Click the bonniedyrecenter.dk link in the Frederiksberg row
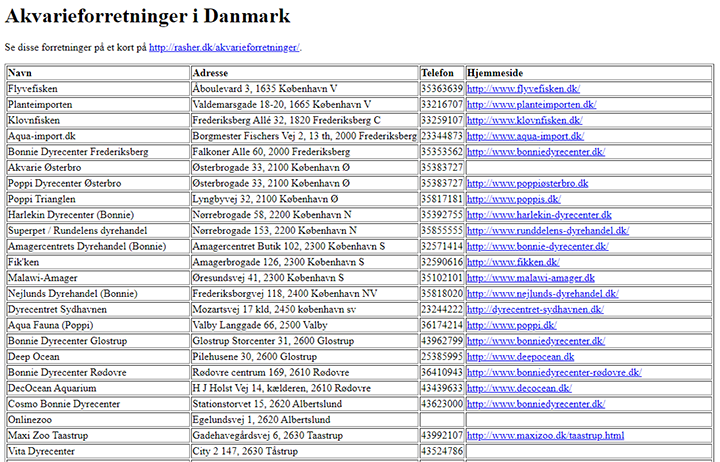The width and height of the screenshot is (720, 462). pyautogui.click(x=536, y=152)
